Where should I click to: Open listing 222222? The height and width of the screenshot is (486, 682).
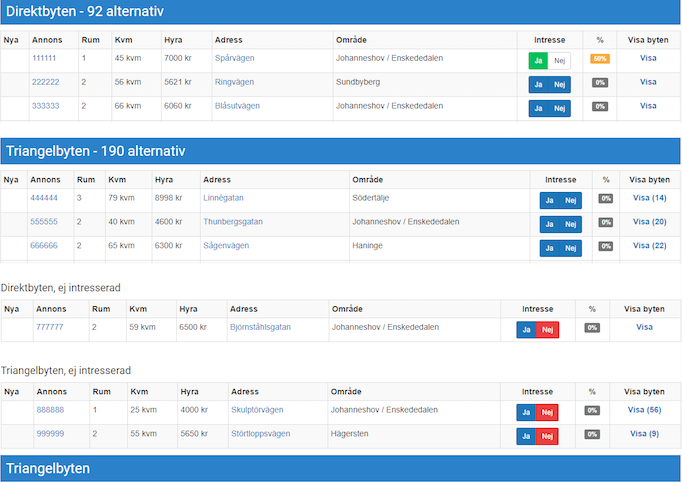click(x=45, y=82)
